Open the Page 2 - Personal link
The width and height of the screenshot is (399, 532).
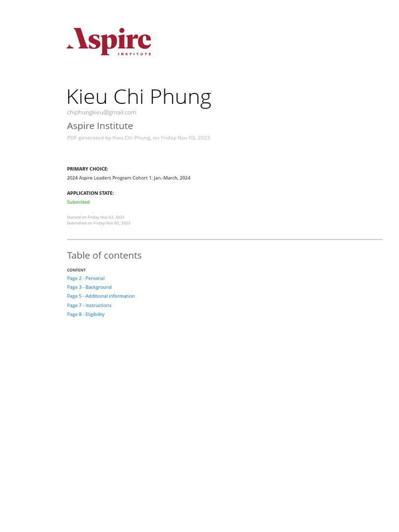tap(86, 278)
